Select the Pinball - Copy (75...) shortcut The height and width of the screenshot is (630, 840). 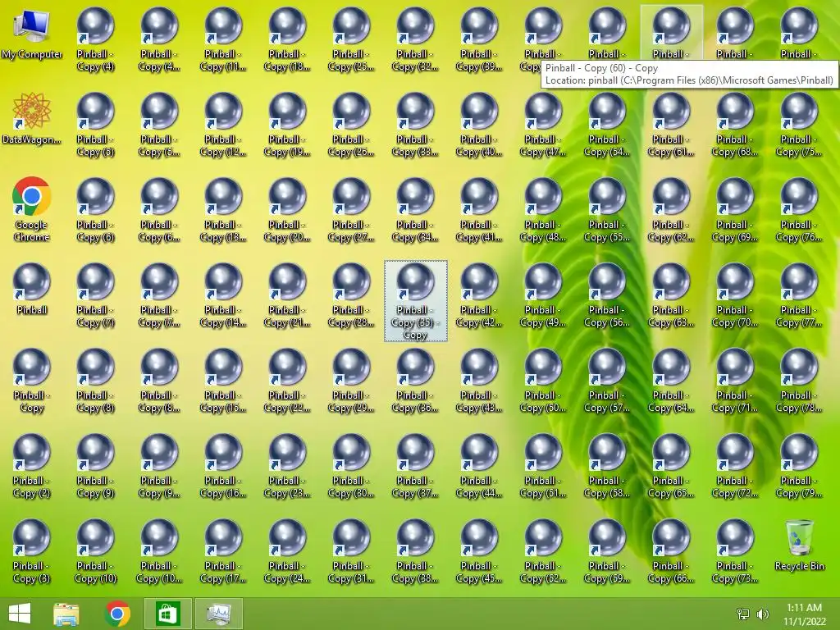click(799, 125)
